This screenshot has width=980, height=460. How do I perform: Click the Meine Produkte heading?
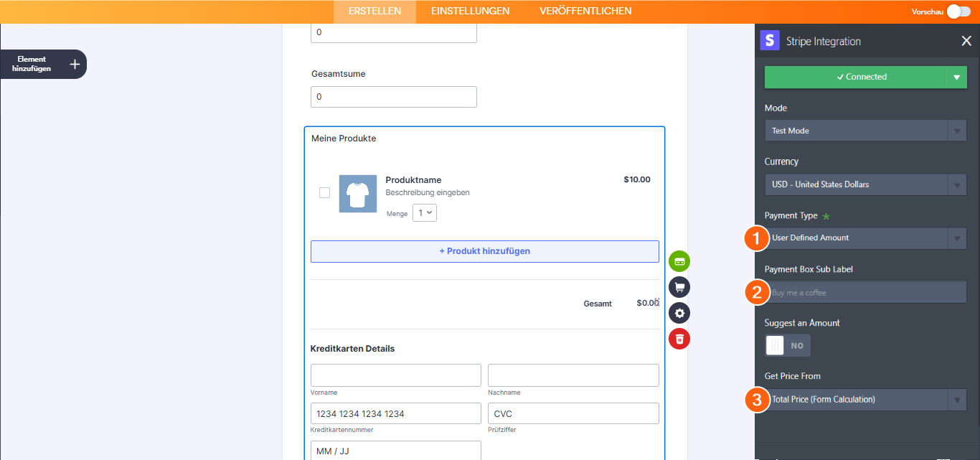click(x=344, y=139)
